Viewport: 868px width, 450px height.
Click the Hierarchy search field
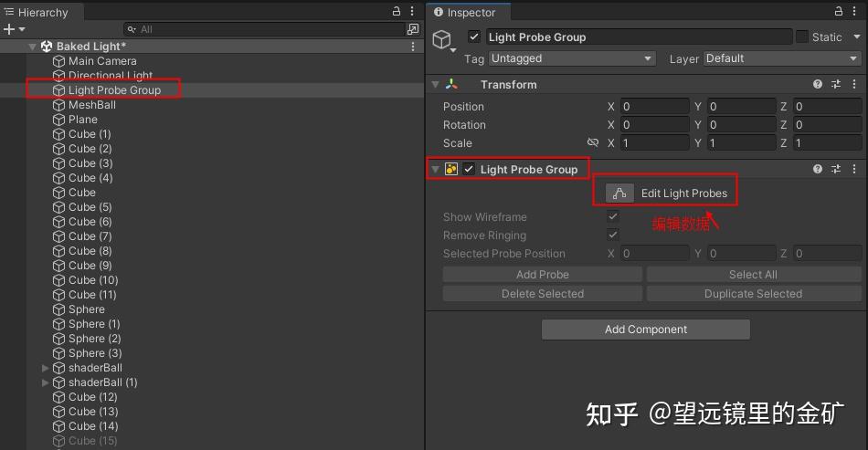click(x=263, y=29)
